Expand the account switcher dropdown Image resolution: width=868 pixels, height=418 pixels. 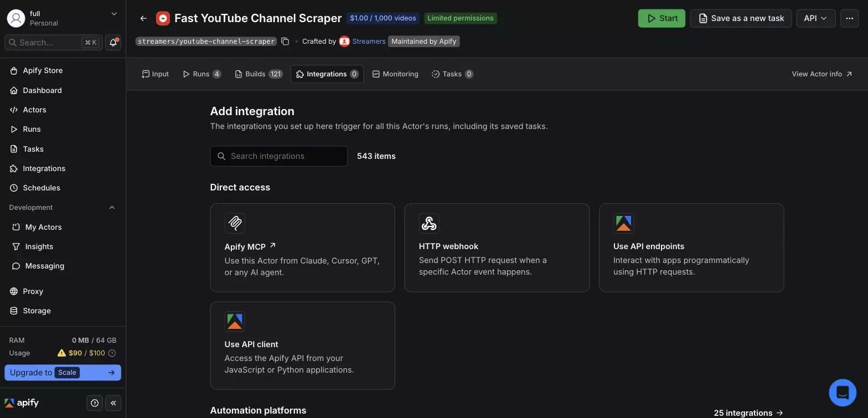[114, 14]
